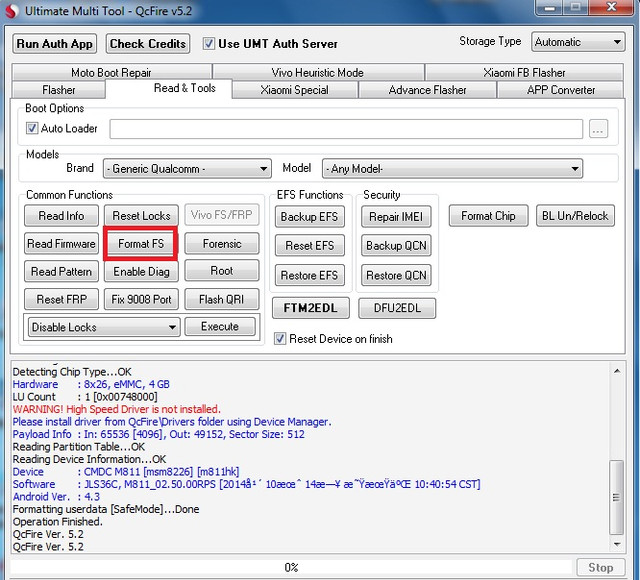The width and height of the screenshot is (640, 580).
Task: Click the Device CMDC M811 log line
Action: [126, 471]
